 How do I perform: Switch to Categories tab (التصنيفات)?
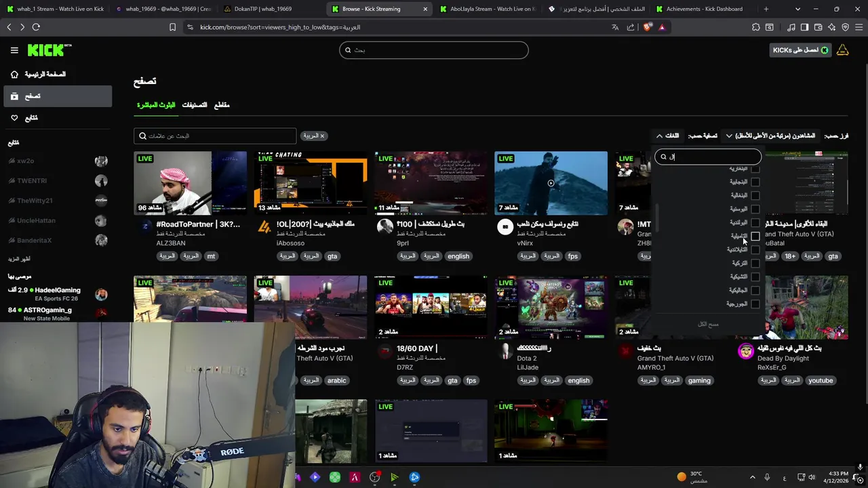tap(195, 105)
